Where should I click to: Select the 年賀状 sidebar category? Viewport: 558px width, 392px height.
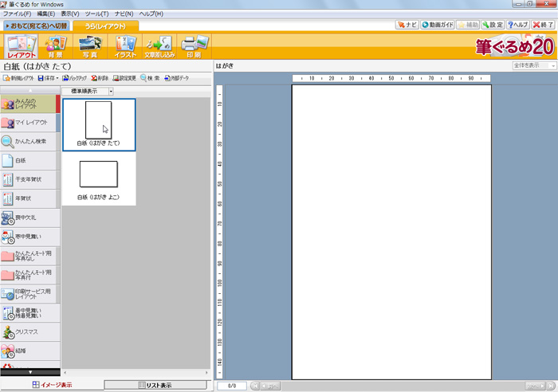pyautogui.click(x=29, y=199)
